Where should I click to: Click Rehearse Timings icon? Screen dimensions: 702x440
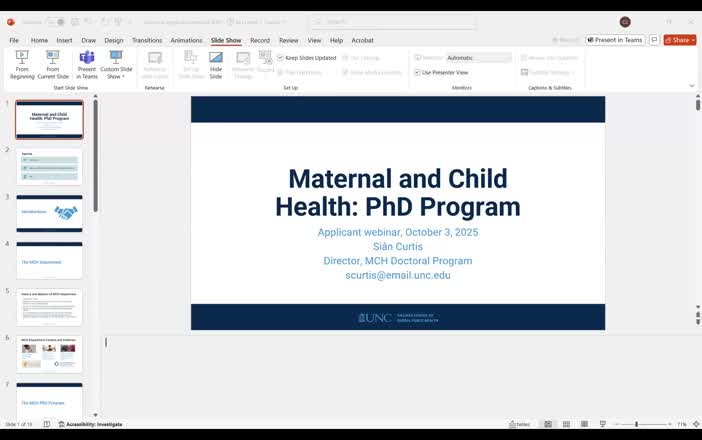click(243, 65)
